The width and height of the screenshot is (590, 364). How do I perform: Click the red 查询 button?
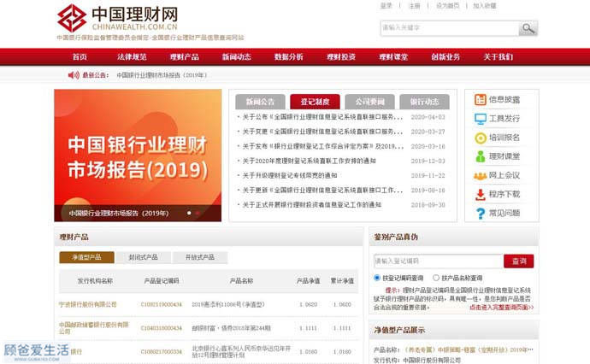[x=518, y=261]
